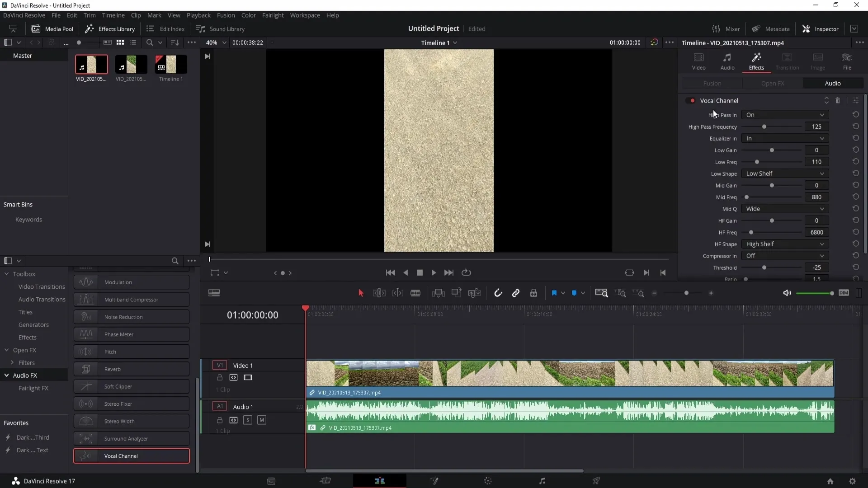868x488 pixels.
Task: Open viewer zoom 40% dropdown
Action: pyautogui.click(x=215, y=42)
